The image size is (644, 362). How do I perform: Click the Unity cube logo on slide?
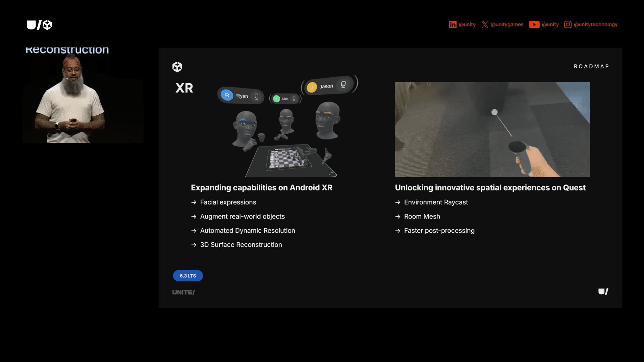click(177, 67)
